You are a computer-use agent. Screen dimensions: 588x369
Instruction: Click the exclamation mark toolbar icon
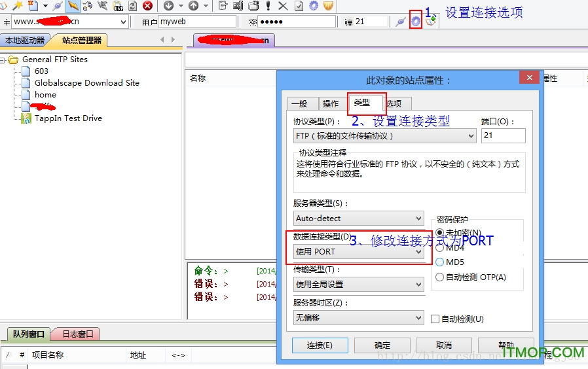pos(268,6)
